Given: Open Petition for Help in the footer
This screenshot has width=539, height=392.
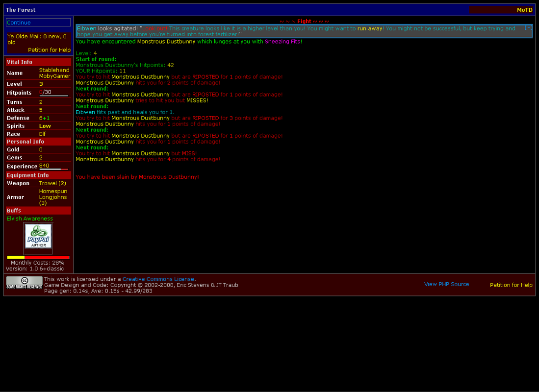Looking at the screenshot, I should pyautogui.click(x=511, y=285).
